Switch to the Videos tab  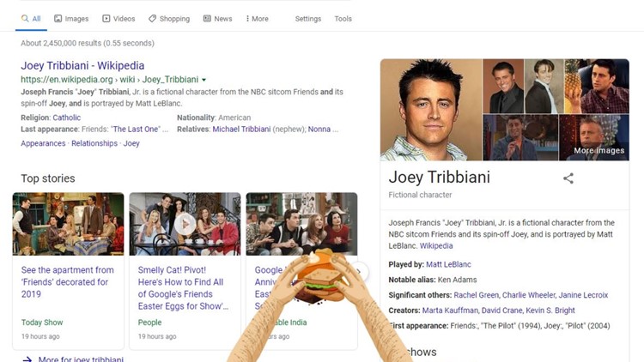(x=118, y=19)
